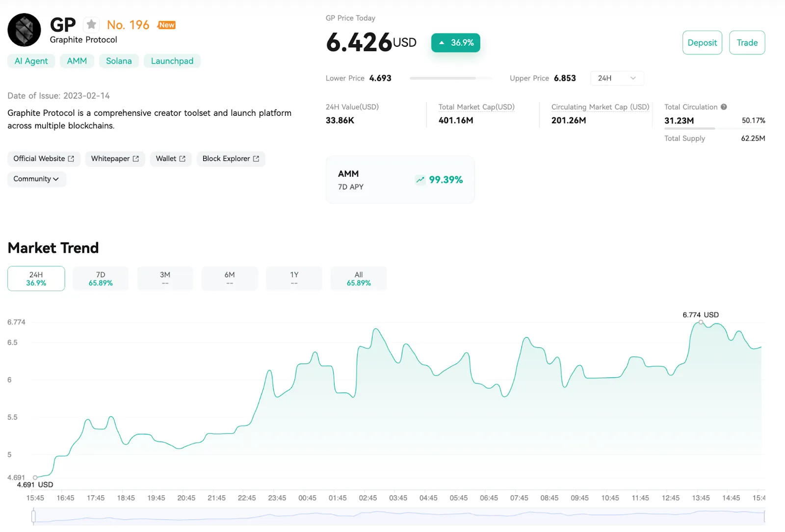The width and height of the screenshot is (785, 532).
Task: Click the 31.23M total circulation value
Action: (x=679, y=121)
